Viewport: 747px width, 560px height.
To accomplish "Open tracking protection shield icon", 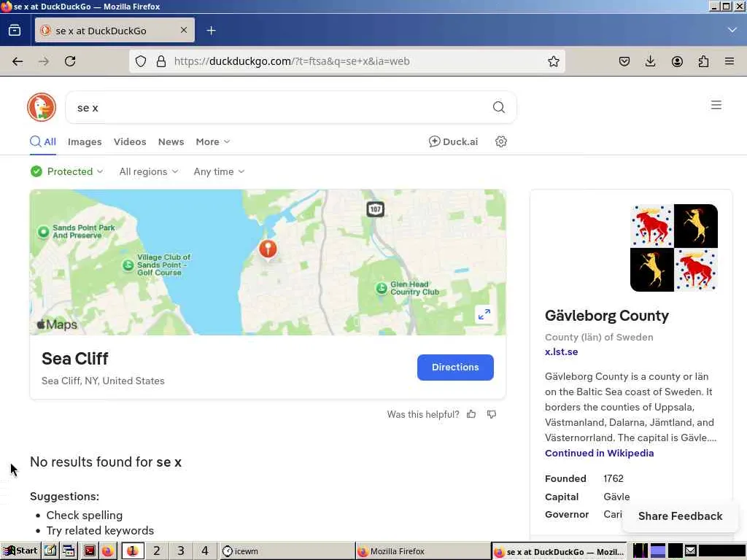I will 141,61.
